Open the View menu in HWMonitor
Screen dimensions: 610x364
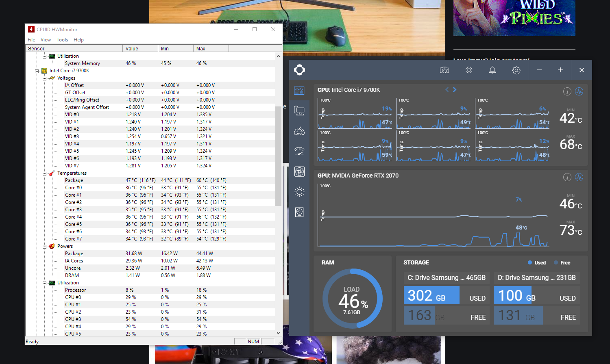pos(46,40)
